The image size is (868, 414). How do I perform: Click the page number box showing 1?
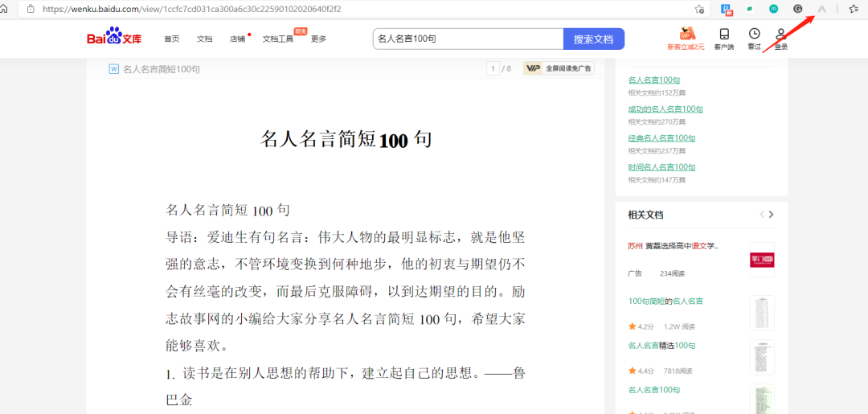(492, 68)
